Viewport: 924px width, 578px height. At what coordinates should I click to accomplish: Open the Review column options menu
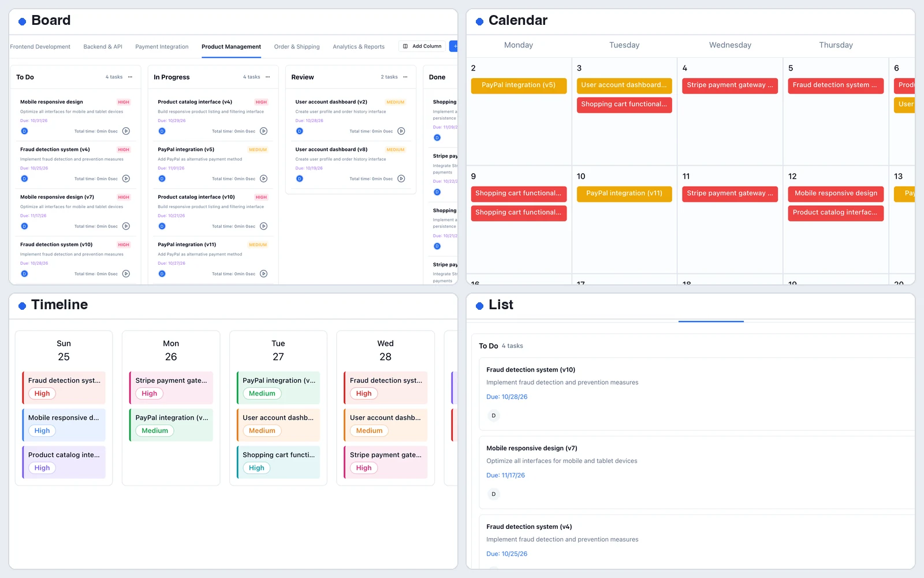(x=405, y=77)
